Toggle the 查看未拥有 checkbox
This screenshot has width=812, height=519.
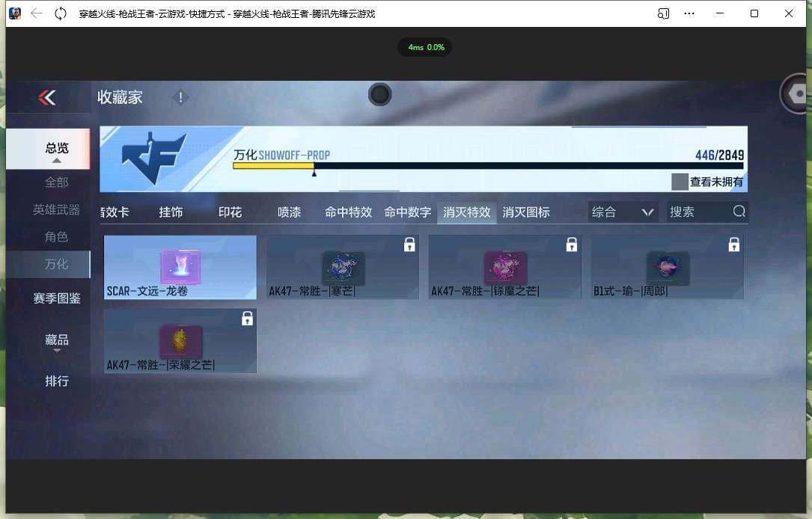point(680,182)
